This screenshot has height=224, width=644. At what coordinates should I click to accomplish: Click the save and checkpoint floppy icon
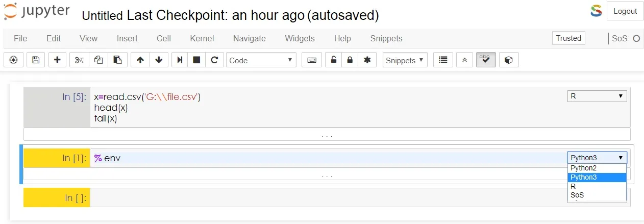(x=36, y=60)
